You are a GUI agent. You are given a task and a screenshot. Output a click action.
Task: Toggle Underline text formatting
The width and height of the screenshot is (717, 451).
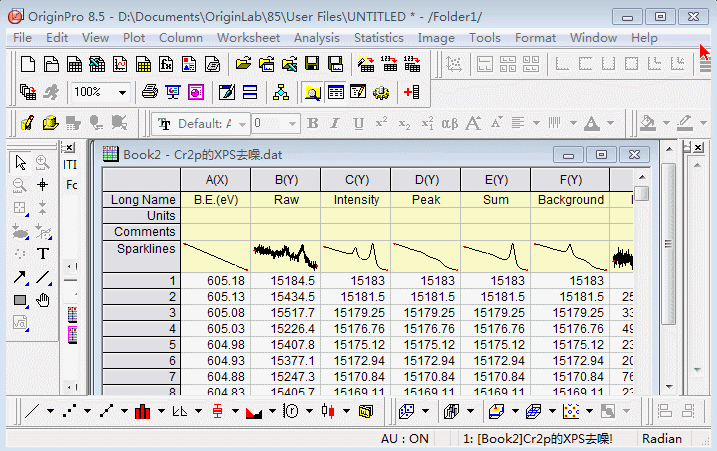point(358,124)
